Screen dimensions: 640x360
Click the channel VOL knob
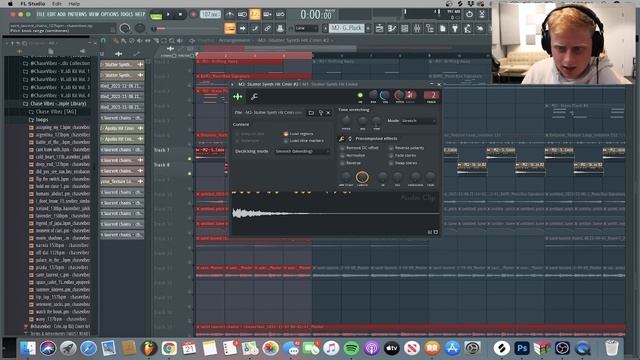385,95
